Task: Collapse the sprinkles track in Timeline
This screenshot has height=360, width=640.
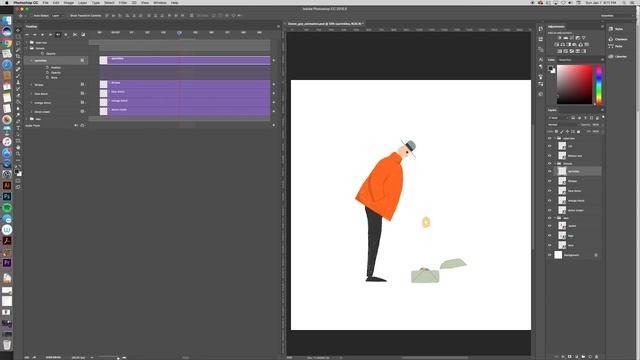Action: pos(31,60)
